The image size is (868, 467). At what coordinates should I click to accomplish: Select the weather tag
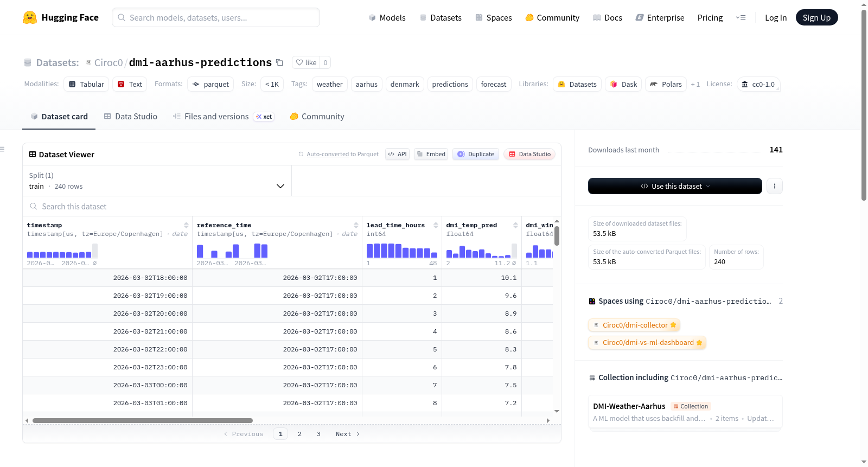pyautogui.click(x=330, y=84)
